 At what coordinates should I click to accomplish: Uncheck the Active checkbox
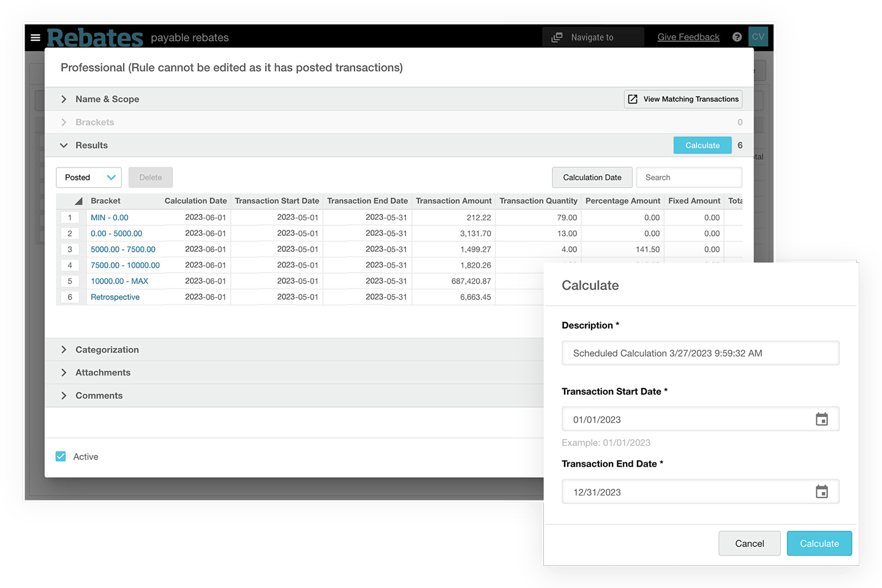(60, 456)
